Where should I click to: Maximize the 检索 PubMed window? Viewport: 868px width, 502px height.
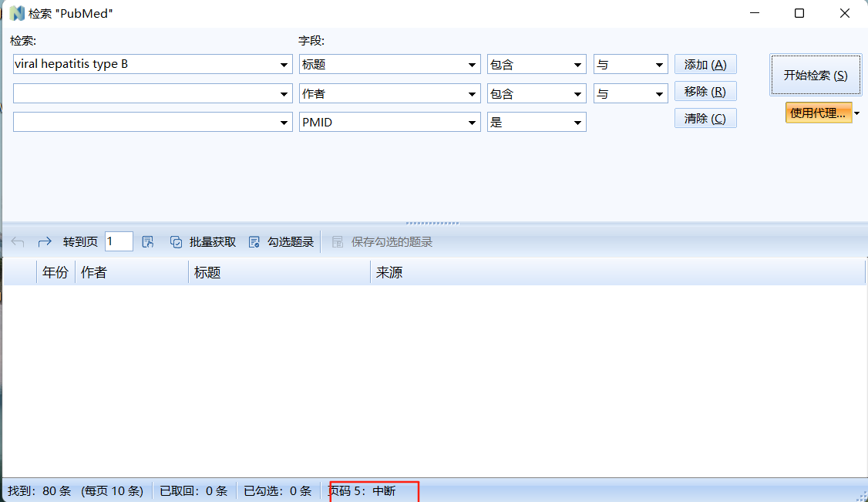pos(799,13)
